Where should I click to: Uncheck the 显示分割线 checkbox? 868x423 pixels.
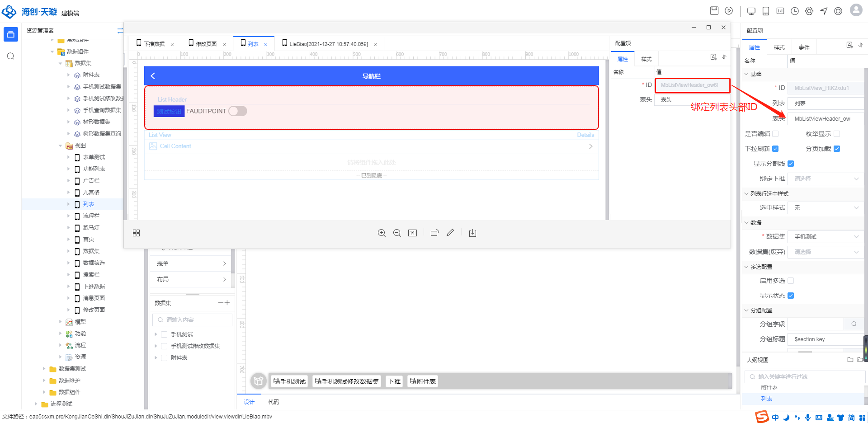[791, 164]
